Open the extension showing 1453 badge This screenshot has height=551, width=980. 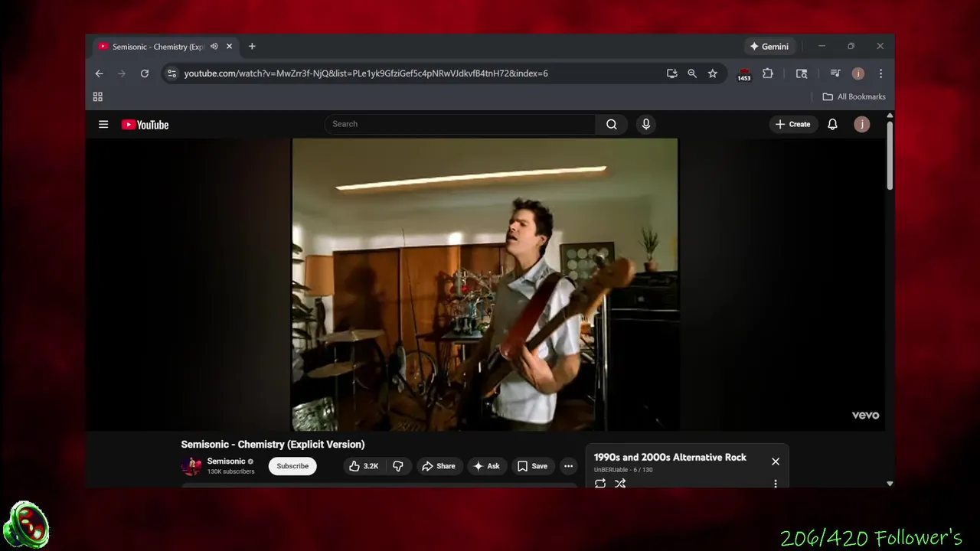coord(744,74)
